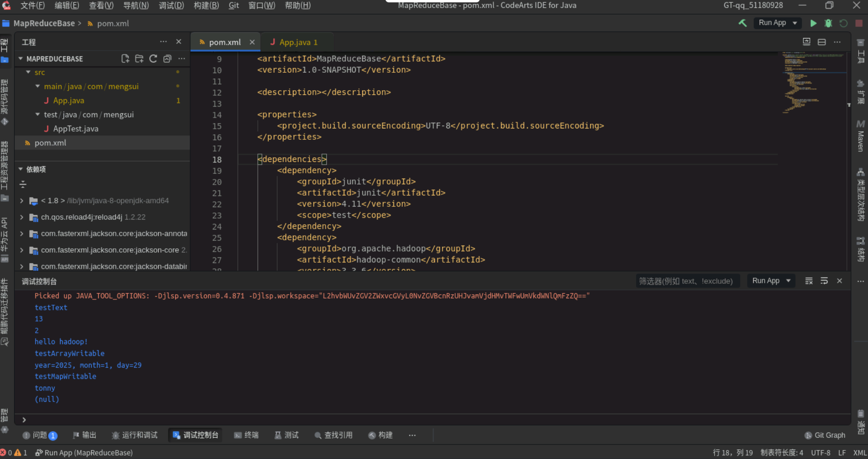Open the Run App dropdown in debug console
The height and width of the screenshot is (459, 868).
771,280
